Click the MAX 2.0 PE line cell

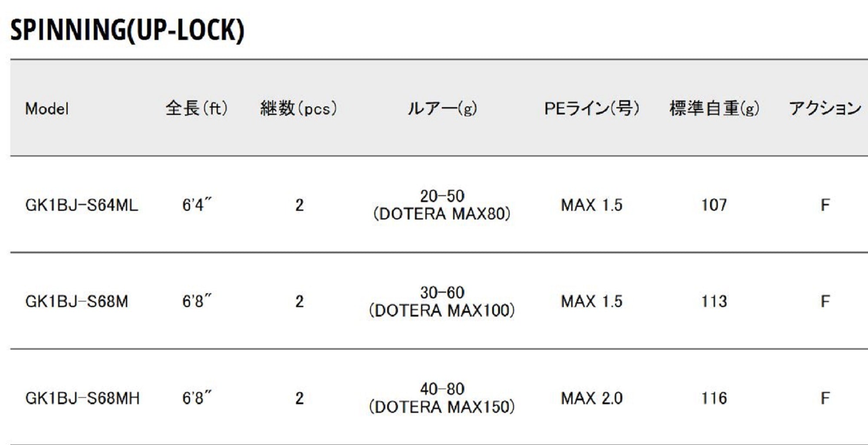592,398
